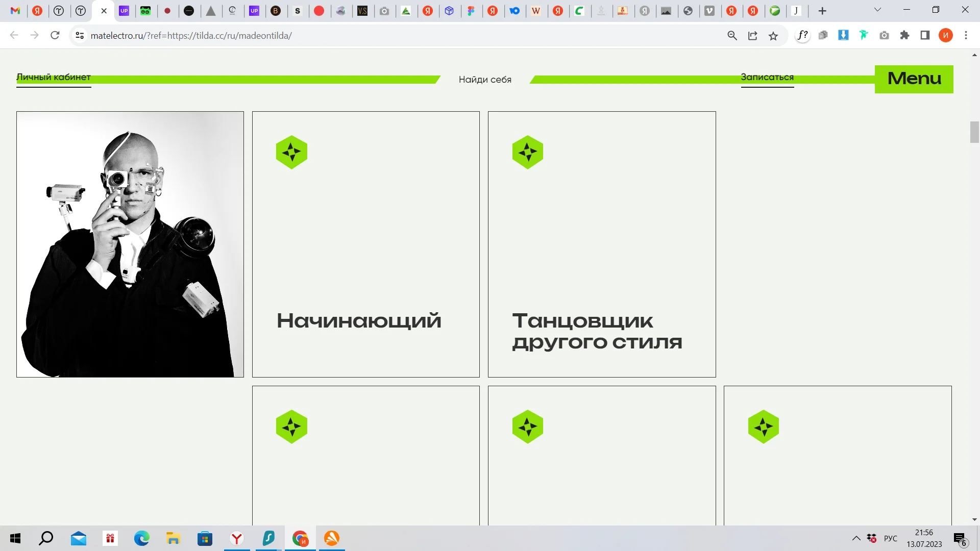Open a new browser tab
Image resolution: width=980 pixels, height=551 pixels.
822,11
